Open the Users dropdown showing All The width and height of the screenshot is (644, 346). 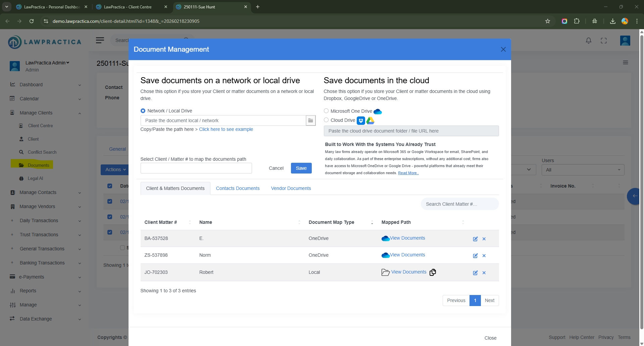tap(583, 170)
